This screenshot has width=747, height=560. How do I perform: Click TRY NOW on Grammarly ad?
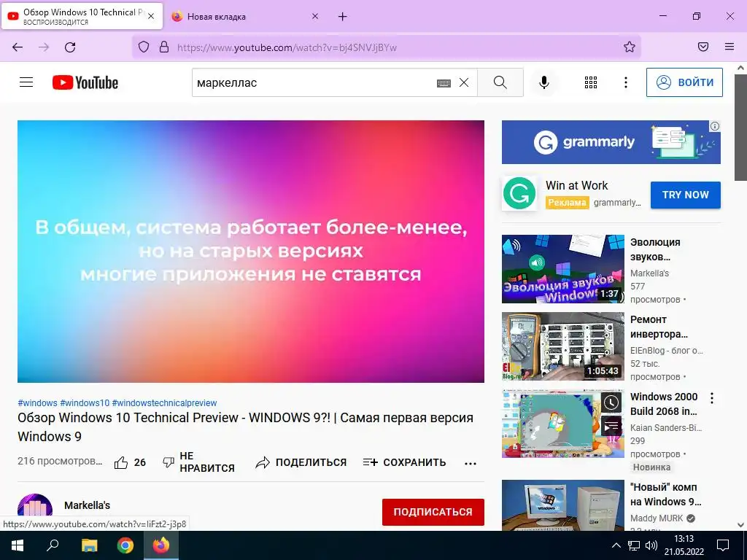[x=685, y=195]
